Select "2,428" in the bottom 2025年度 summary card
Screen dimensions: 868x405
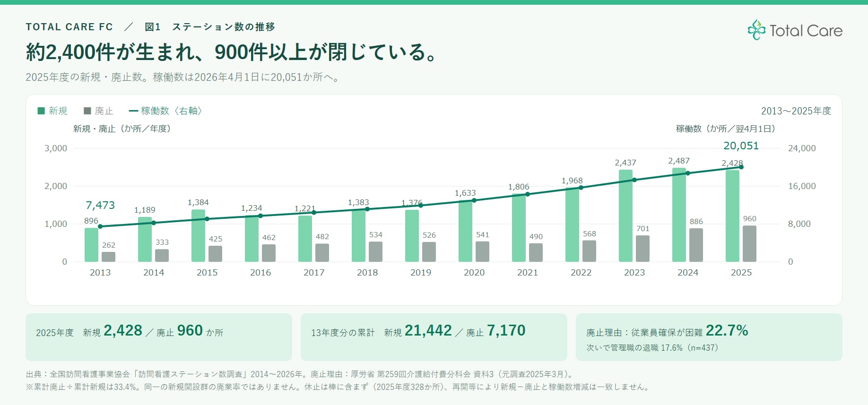tap(123, 330)
